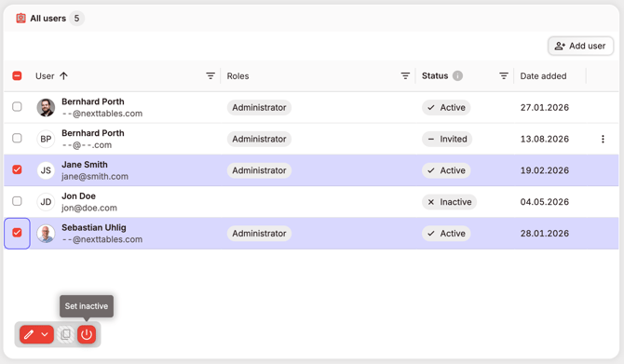Check the box for invited Bernhard Porth
The height and width of the screenshot is (364, 624).
coord(17,138)
